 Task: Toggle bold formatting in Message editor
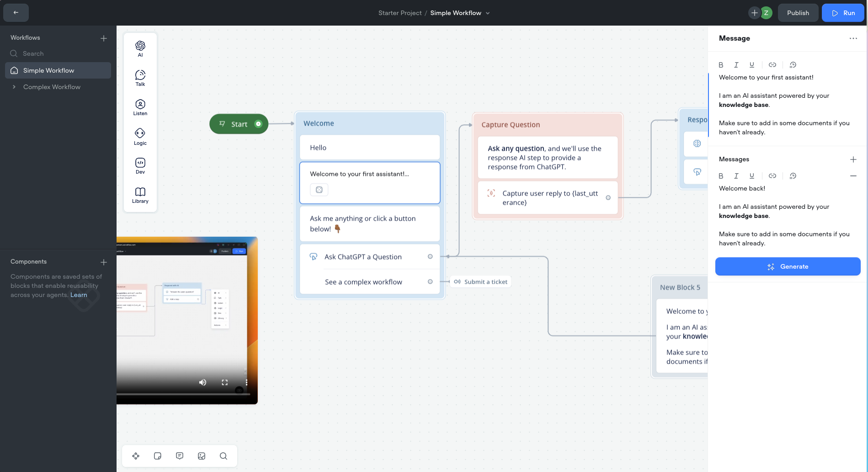(721, 64)
